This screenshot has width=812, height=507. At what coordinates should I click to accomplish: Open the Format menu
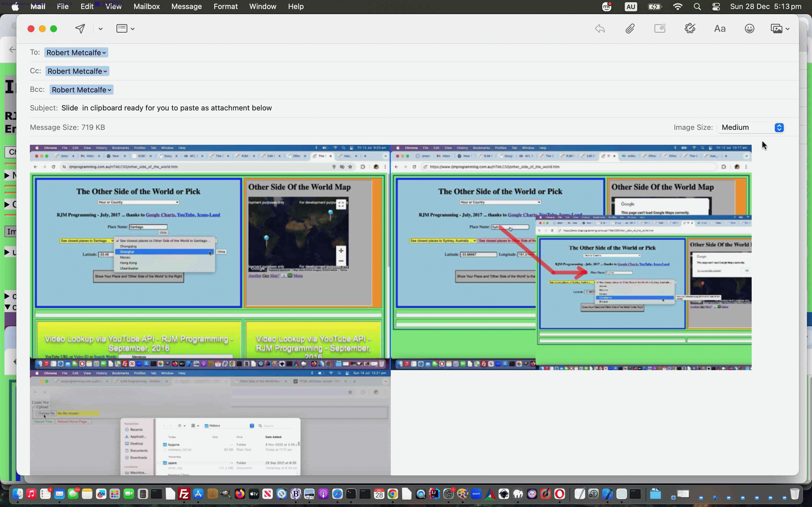(x=226, y=6)
